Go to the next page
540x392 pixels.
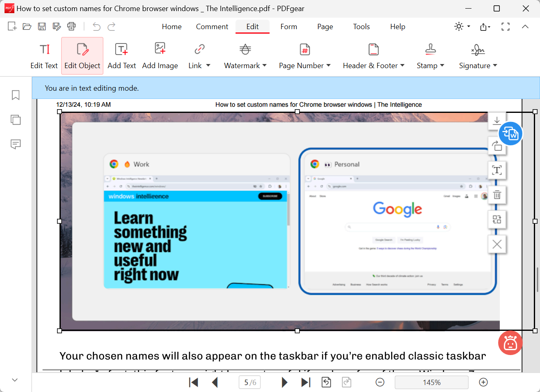point(284,383)
